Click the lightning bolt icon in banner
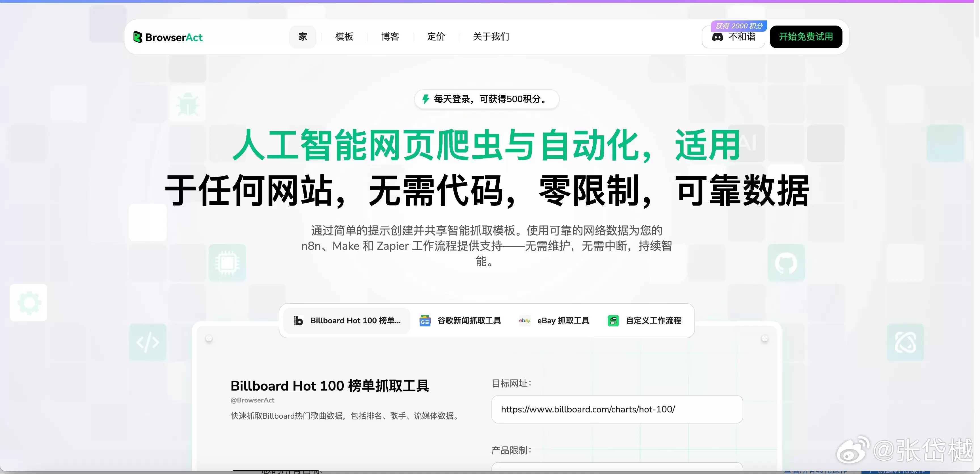Image resolution: width=980 pixels, height=474 pixels. pos(426,99)
